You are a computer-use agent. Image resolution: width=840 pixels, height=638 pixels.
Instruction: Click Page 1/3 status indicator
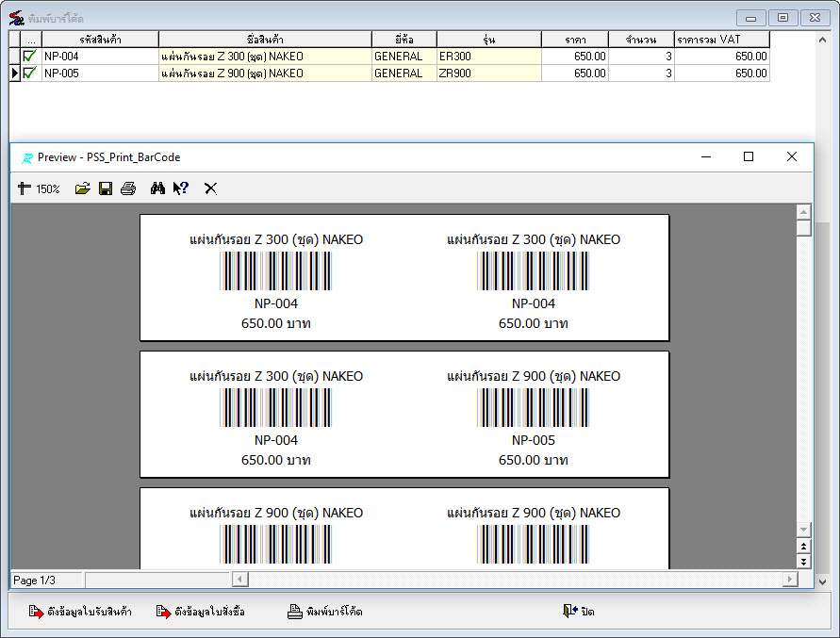click(46, 581)
